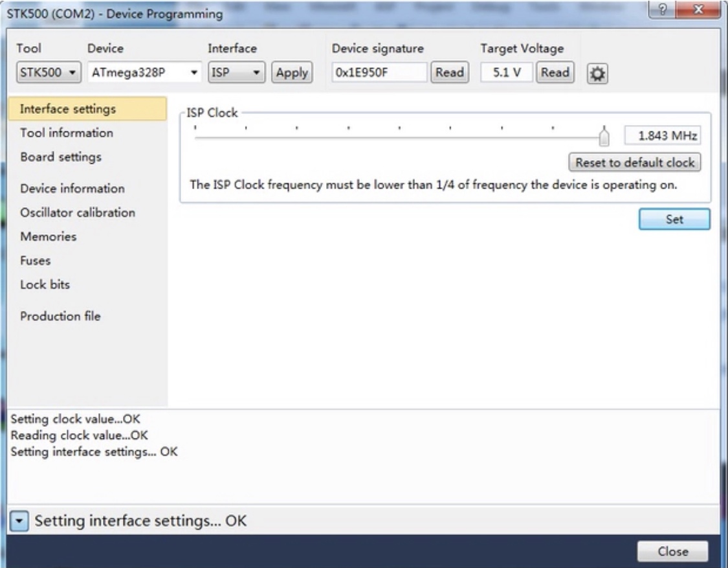Close the window with the title bar X
Viewport: 728px width, 568px height.
pyautogui.click(x=698, y=9)
